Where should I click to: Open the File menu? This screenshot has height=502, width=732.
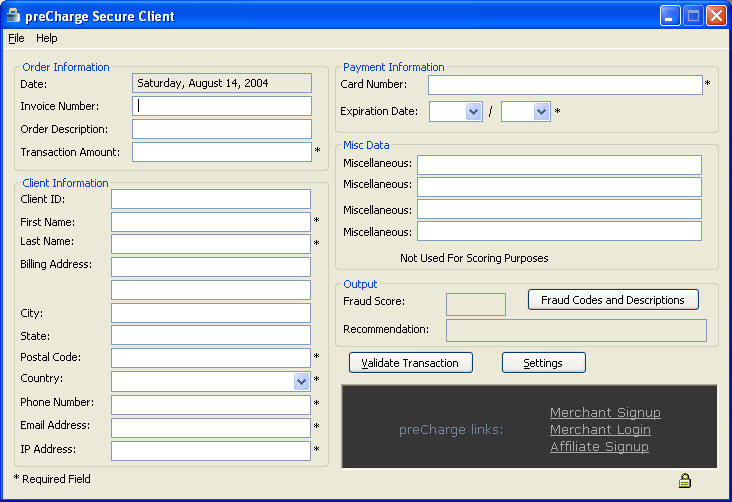pyautogui.click(x=16, y=38)
